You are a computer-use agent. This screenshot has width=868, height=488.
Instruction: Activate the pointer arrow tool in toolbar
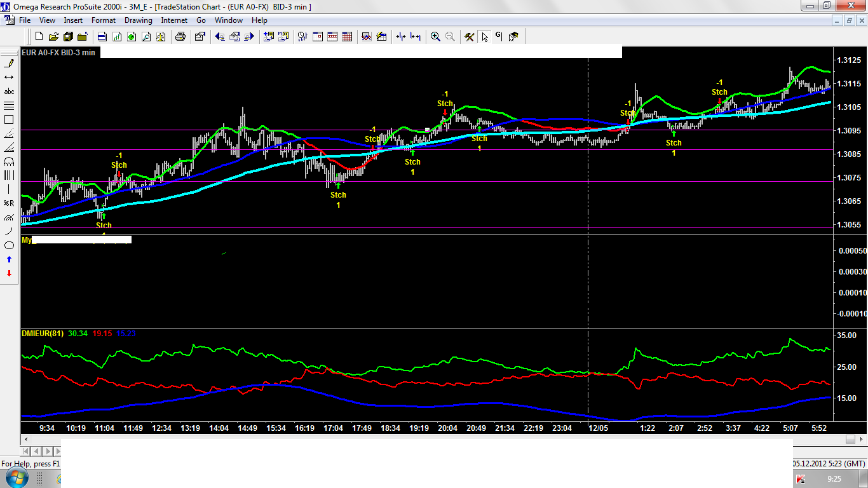(485, 37)
